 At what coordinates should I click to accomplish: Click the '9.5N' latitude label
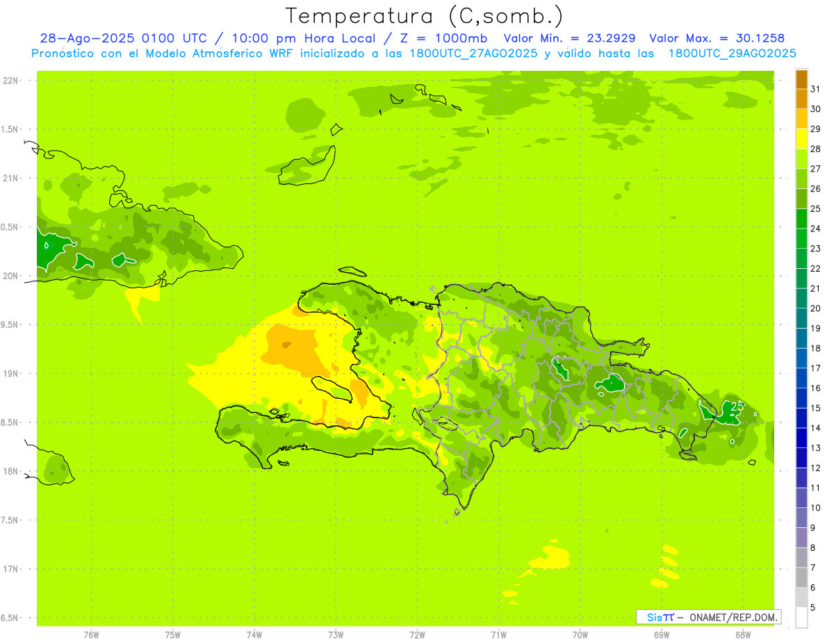(10, 325)
